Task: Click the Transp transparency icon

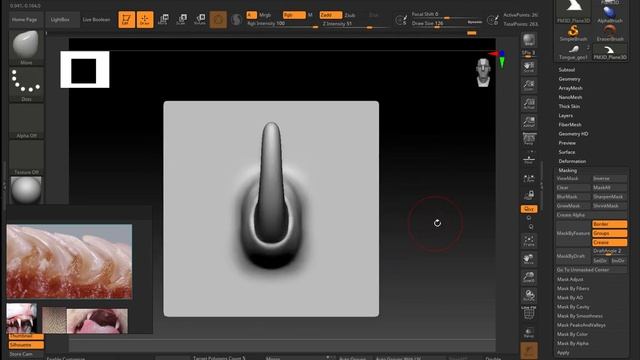Action: tap(529, 332)
